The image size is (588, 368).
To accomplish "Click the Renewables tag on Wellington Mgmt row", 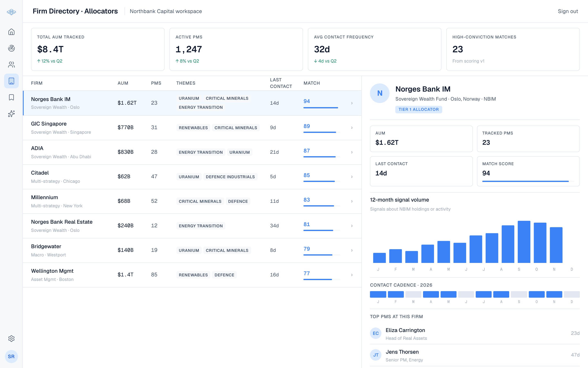I will point(193,275).
